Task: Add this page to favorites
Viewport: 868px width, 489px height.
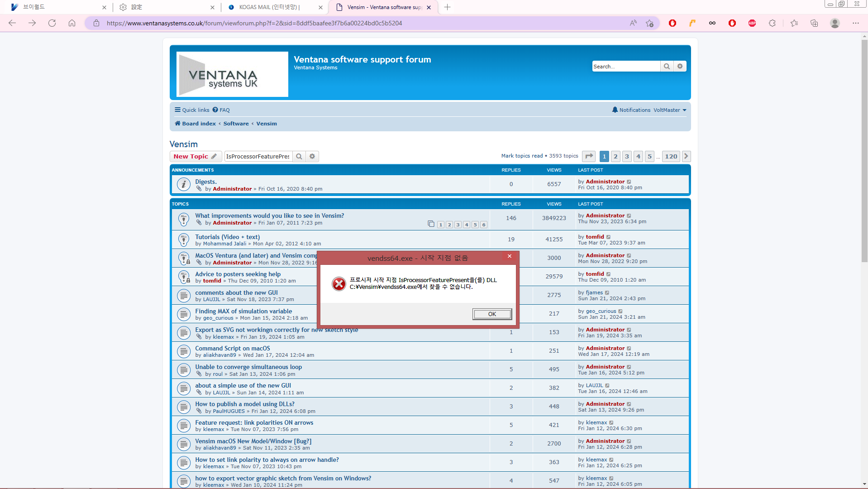Action: tap(650, 23)
